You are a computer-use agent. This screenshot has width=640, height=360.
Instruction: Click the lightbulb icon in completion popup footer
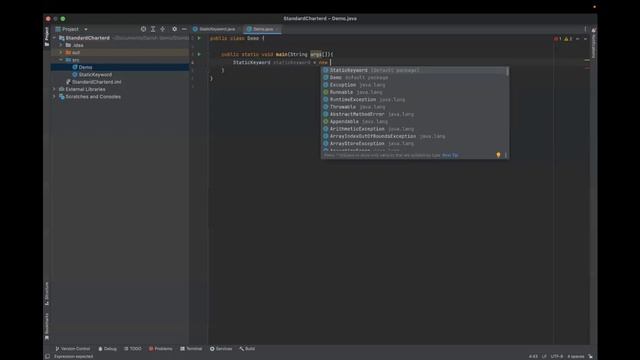498,155
